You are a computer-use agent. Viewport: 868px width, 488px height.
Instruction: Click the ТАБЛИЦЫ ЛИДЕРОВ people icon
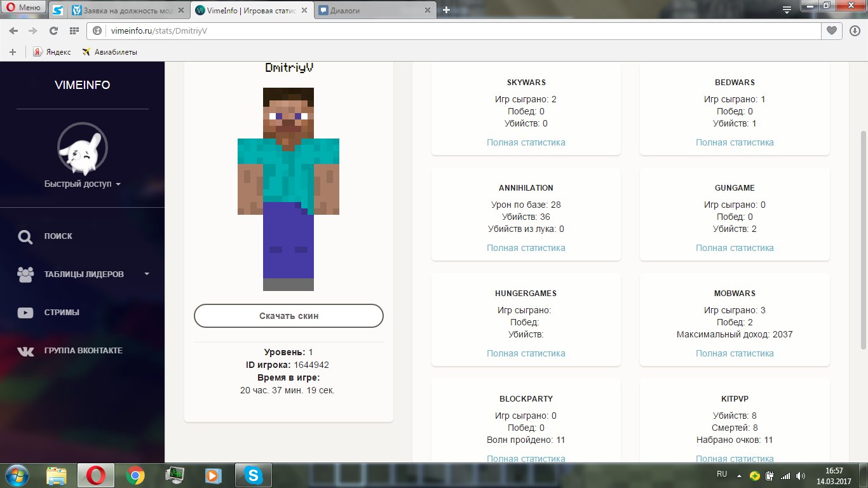tap(25, 274)
